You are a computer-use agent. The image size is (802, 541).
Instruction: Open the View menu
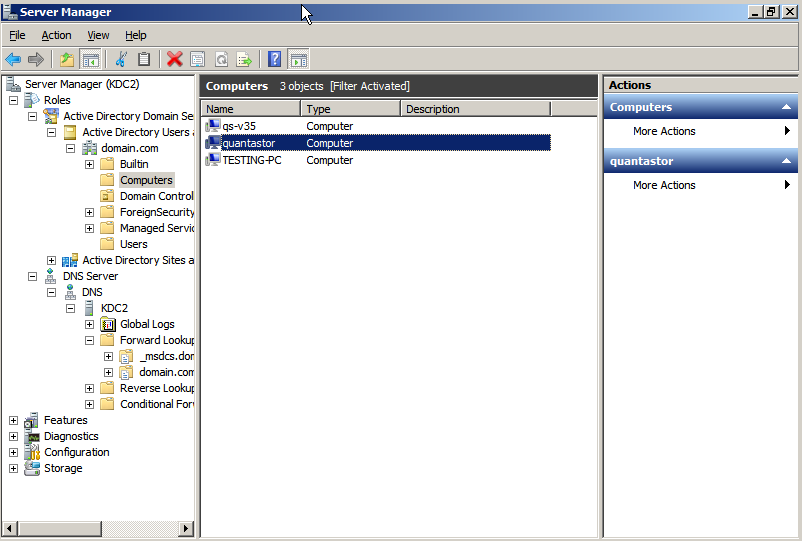point(98,35)
